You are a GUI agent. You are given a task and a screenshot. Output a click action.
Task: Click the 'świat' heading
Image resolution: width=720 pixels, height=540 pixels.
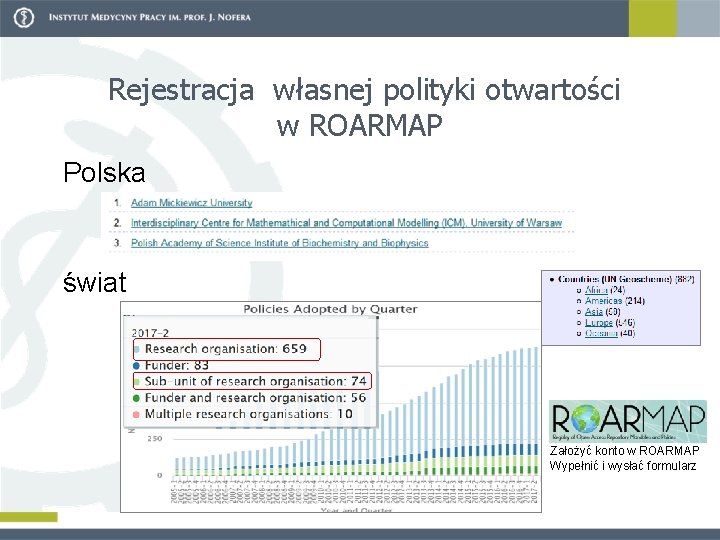tap(95, 282)
